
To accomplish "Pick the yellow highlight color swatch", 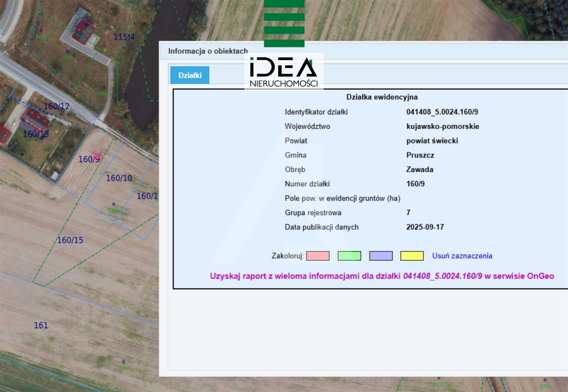I will pyautogui.click(x=412, y=256).
